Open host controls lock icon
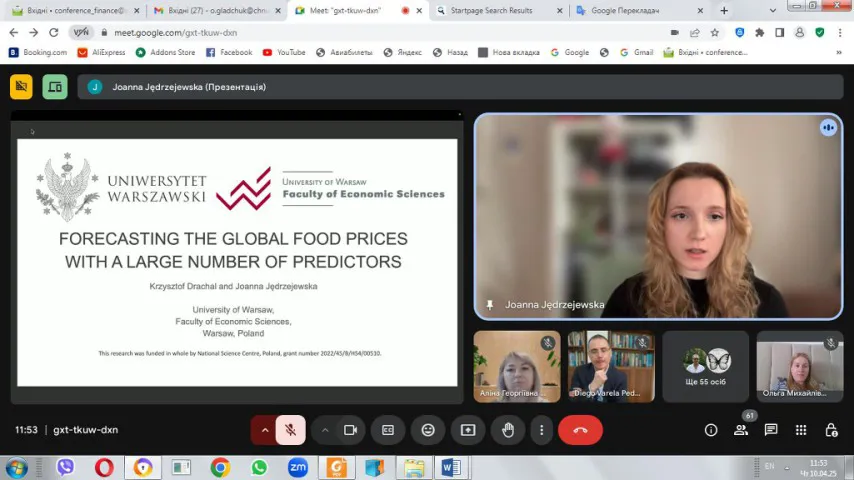The width and height of the screenshot is (854, 480). tap(831, 430)
